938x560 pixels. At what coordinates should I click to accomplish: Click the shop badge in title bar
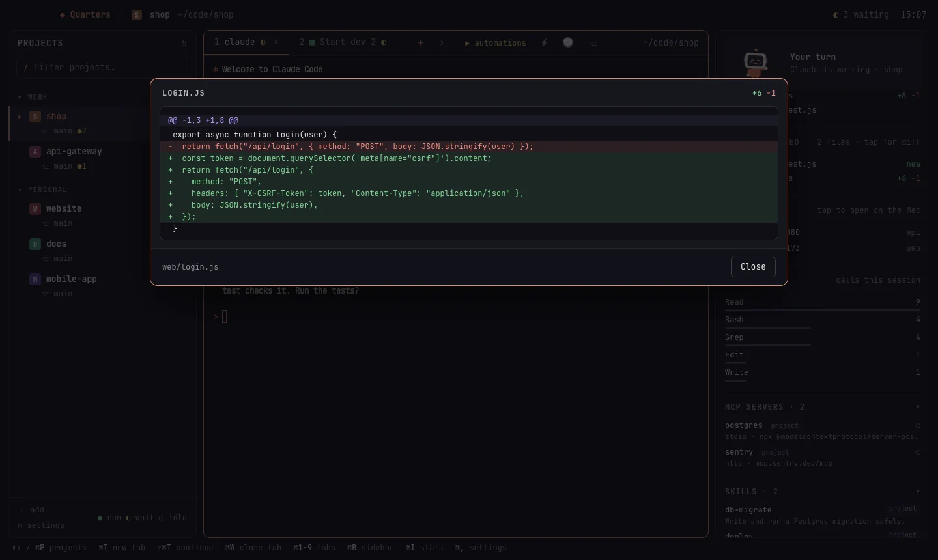pyautogui.click(x=137, y=14)
